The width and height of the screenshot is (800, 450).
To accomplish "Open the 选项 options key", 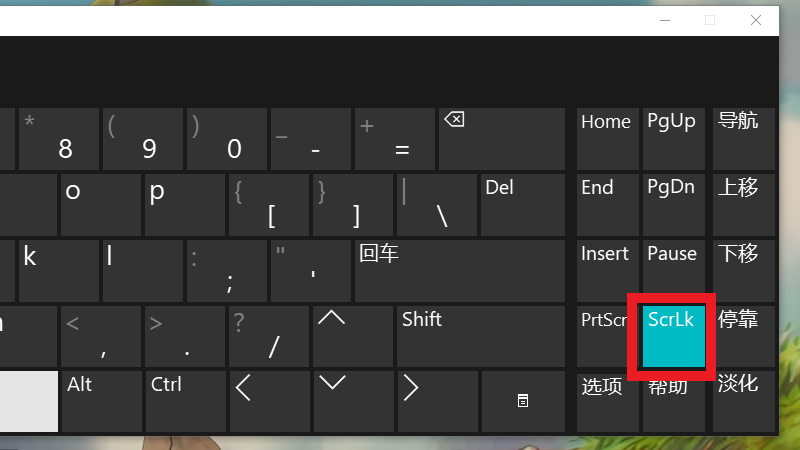I will point(607,401).
